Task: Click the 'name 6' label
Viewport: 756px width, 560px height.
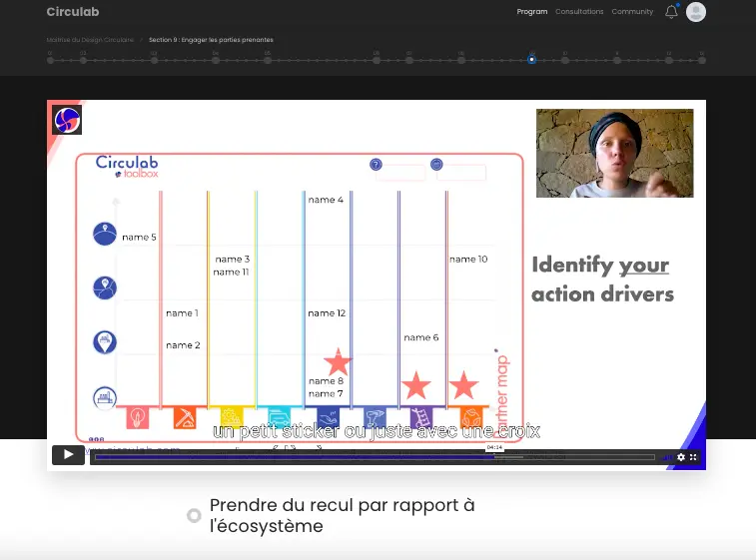Action: pyautogui.click(x=421, y=337)
